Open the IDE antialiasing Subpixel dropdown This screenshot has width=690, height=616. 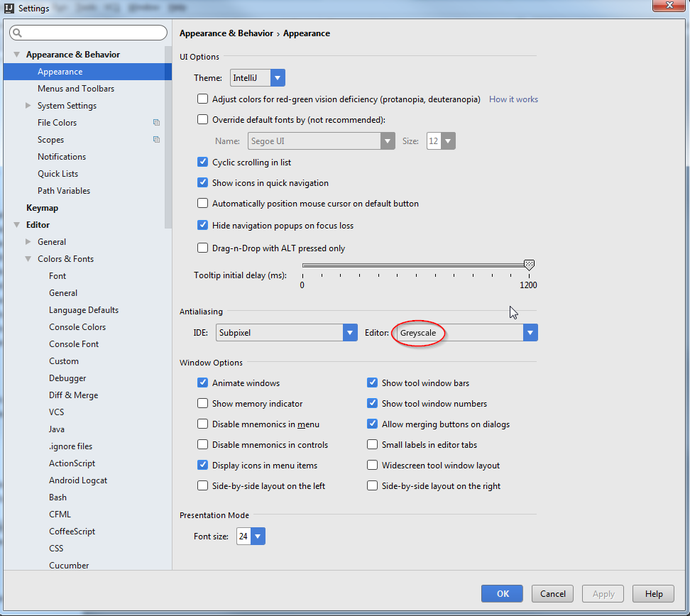pos(349,332)
